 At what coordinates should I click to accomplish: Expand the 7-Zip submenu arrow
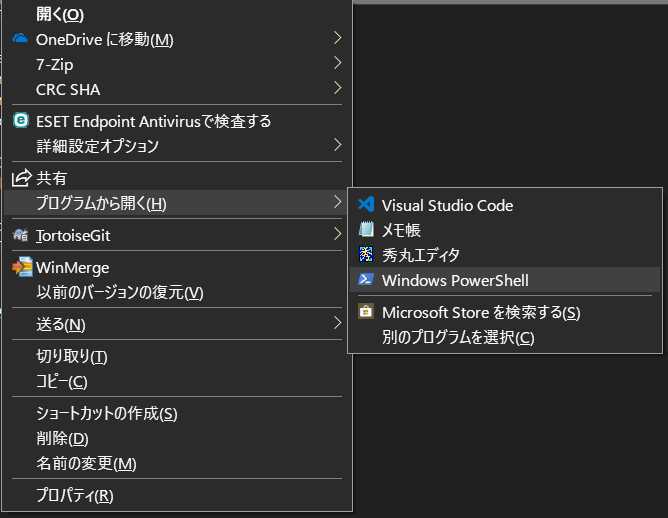pos(337,63)
